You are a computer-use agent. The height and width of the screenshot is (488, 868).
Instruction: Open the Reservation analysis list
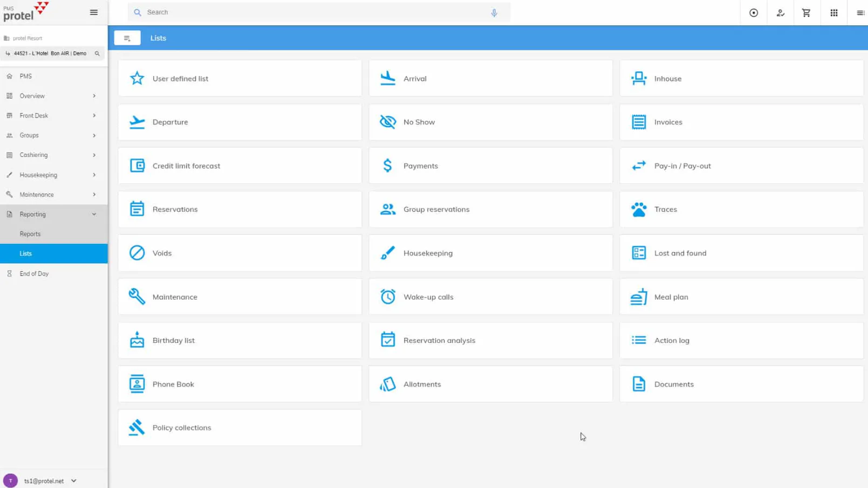tap(491, 340)
